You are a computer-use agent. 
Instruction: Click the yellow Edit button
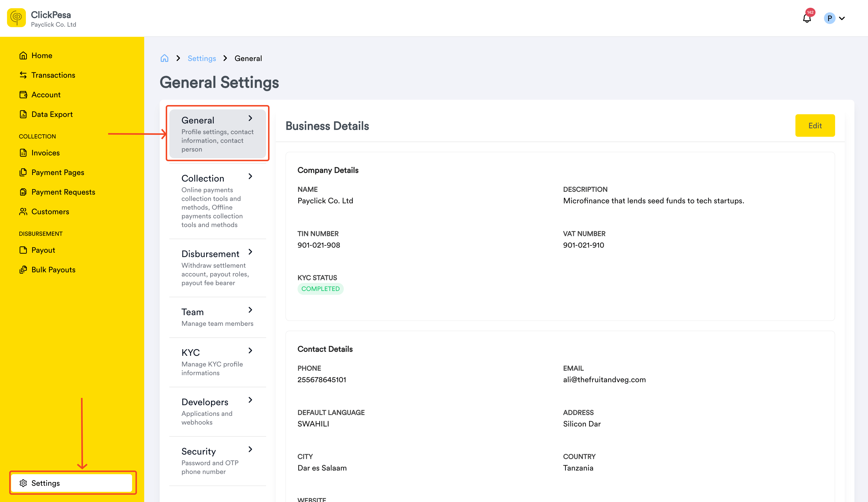tap(815, 125)
